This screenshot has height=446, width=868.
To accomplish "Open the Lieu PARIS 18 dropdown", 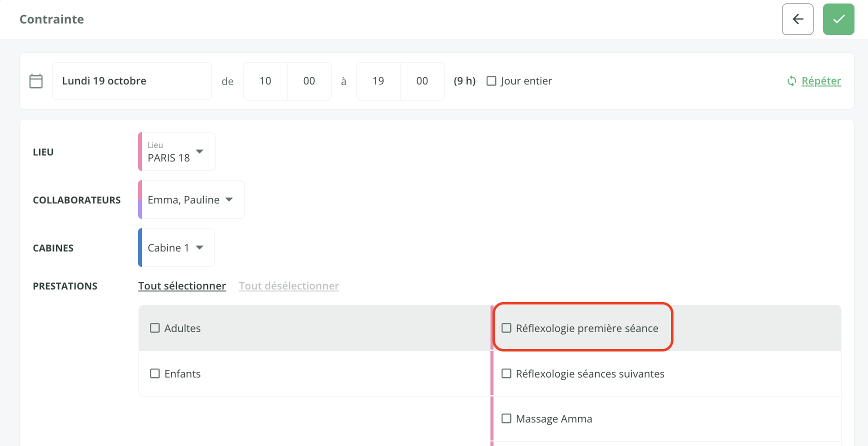I will 176,152.
